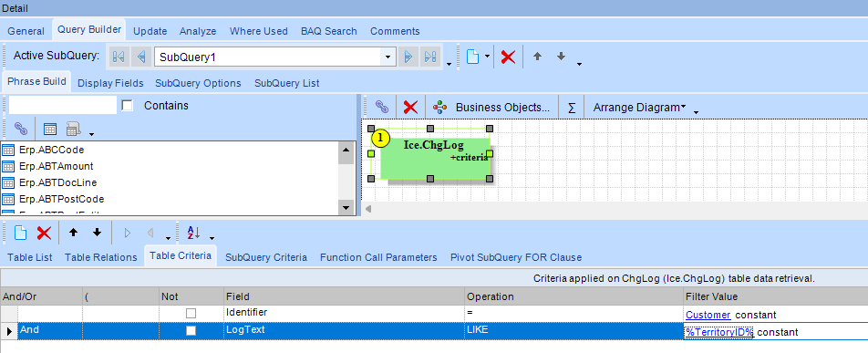Click the %TerritoryID% filter value link

[x=719, y=332]
